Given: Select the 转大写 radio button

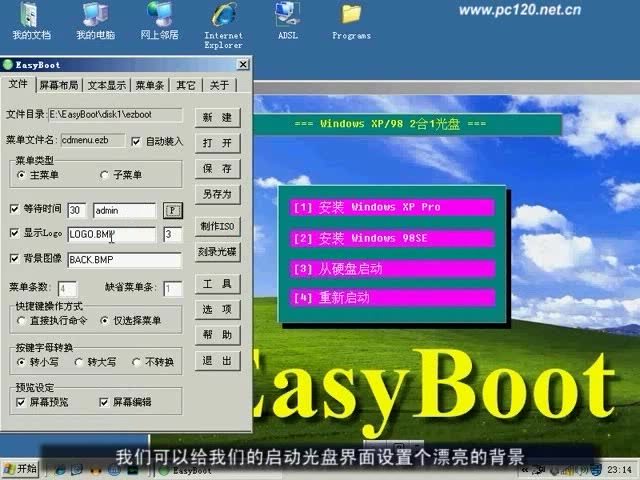Looking at the screenshot, I should coord(78,362).
